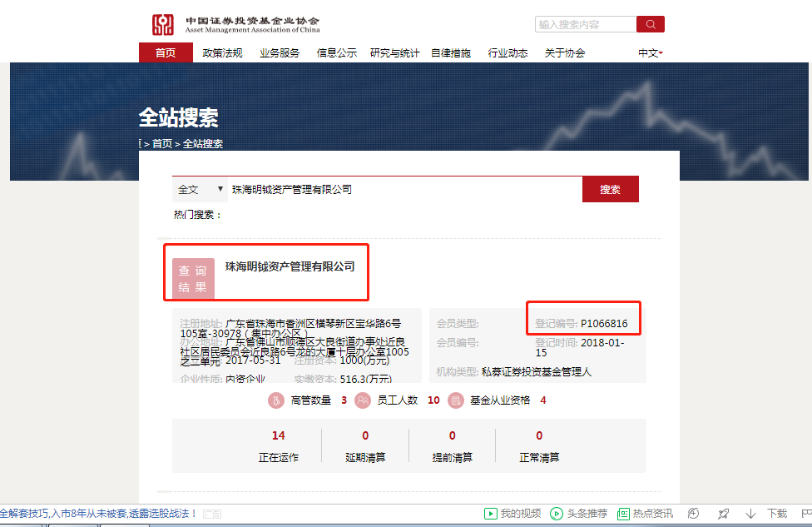
Task: Click the 基金从业资格 qualification icon
Action: point(456,400)
